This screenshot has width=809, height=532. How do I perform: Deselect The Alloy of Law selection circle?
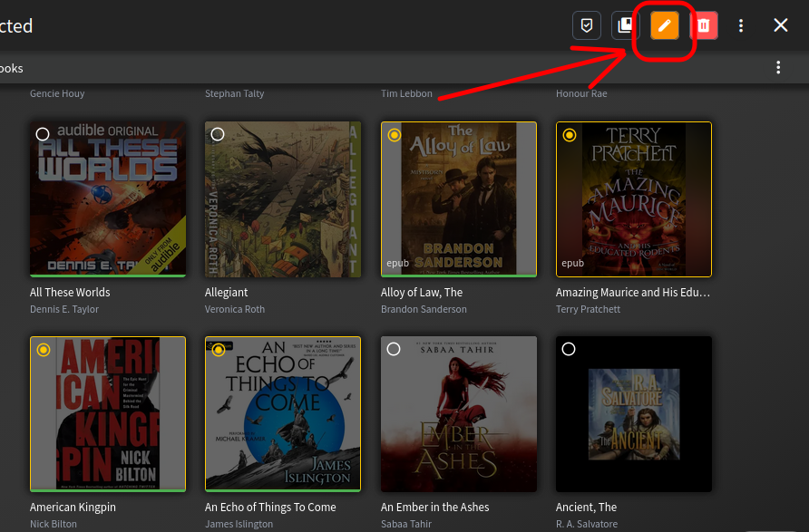pyautogui.click(x=395, y=135)
